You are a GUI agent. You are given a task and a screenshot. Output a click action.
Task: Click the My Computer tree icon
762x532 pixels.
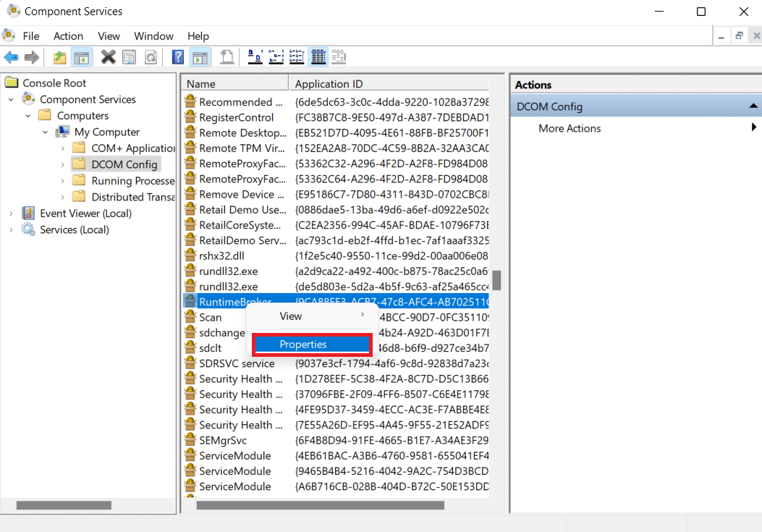pos(62,132)
